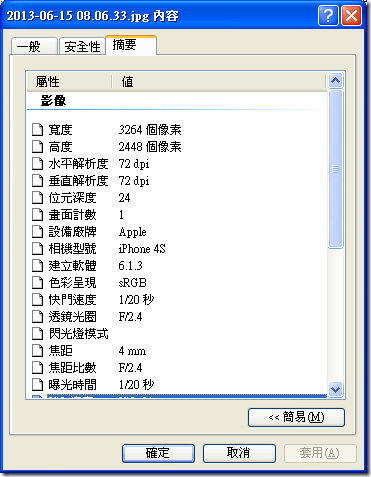Click the vertical scrollbar thumb

coord(335,169)
